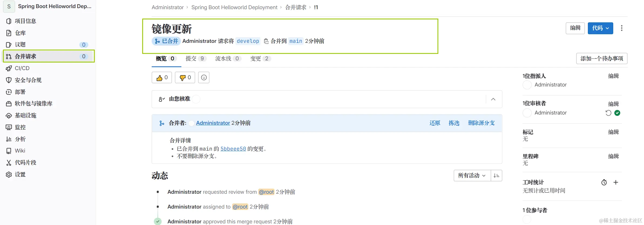Open the Administrator merger link
644x225 pixels.
click(x=213, y=123)
